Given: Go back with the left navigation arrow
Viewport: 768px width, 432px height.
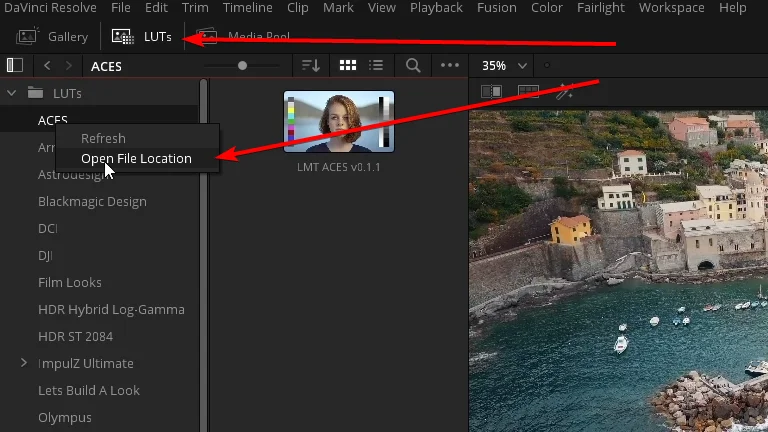Looking at the screenshot, I should pos(47,66).
